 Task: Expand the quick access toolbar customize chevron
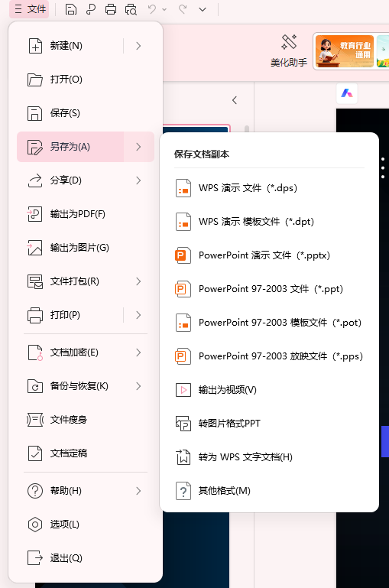coord(203,9)
